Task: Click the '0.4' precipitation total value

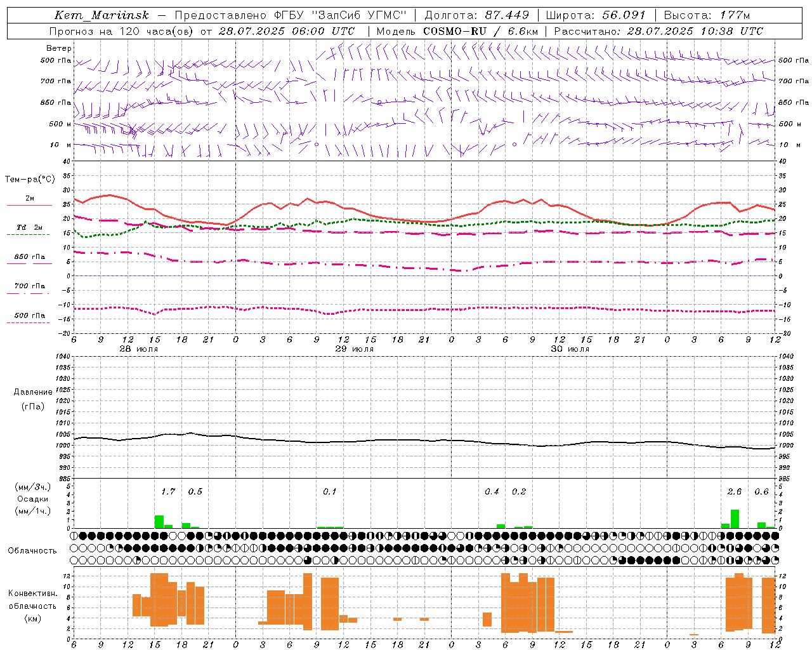Action: (x=492, y=492)
